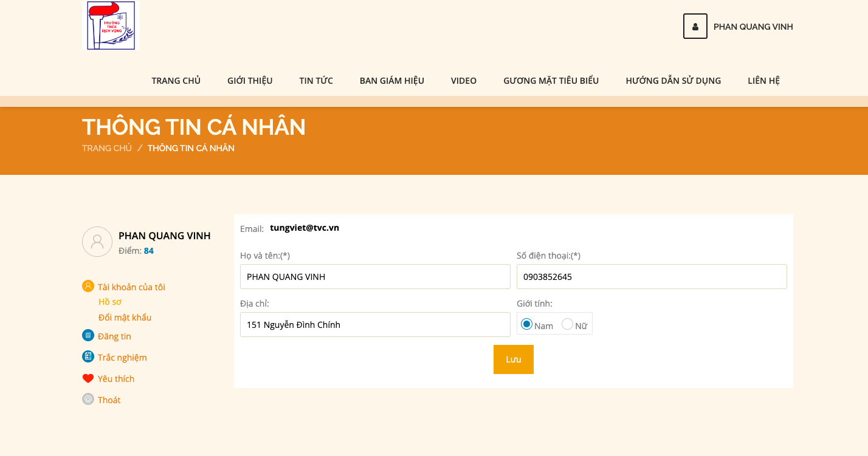Click the sidebar avatar placeholder icon

pos(97,242)
